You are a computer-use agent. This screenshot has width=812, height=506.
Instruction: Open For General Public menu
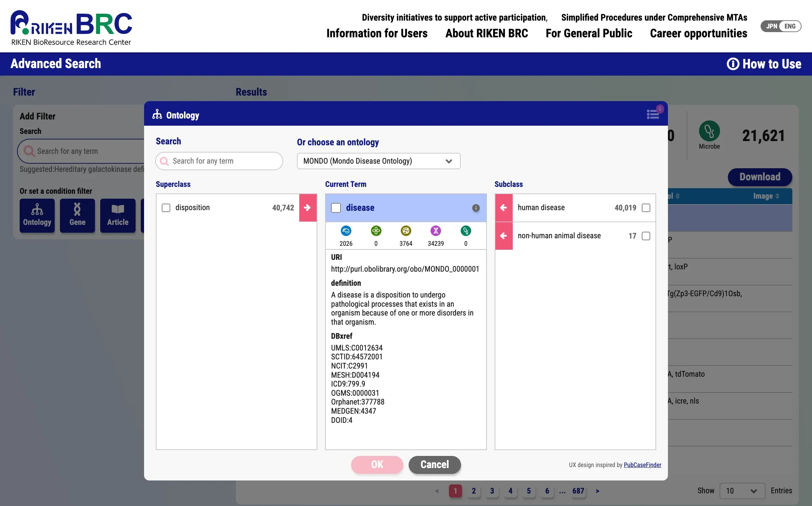[x=589, y=33]
